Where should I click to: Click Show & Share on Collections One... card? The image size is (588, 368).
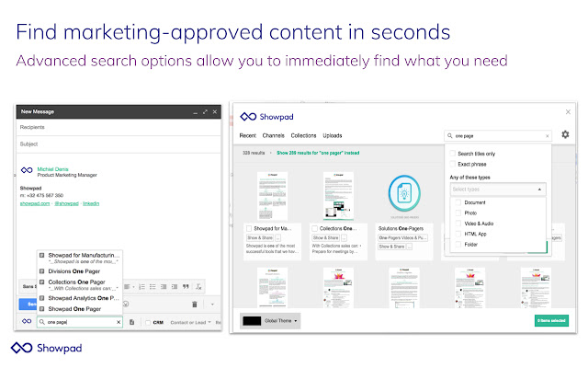(326, 237)
